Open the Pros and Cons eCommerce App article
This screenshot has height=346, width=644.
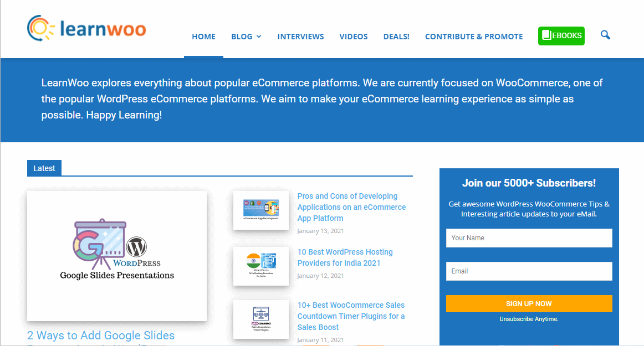(351, 206)
